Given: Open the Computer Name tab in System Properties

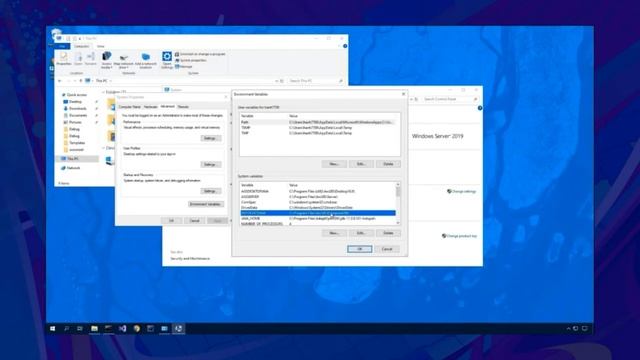Looking at the screenshot, I should point(129,107).
